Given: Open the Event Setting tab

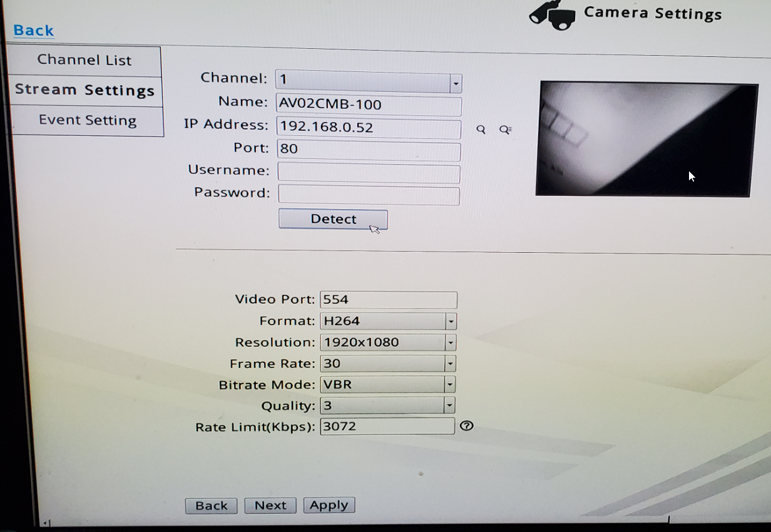Looking at the screenshot, I should pyautogui.click(x=87, y=121).
